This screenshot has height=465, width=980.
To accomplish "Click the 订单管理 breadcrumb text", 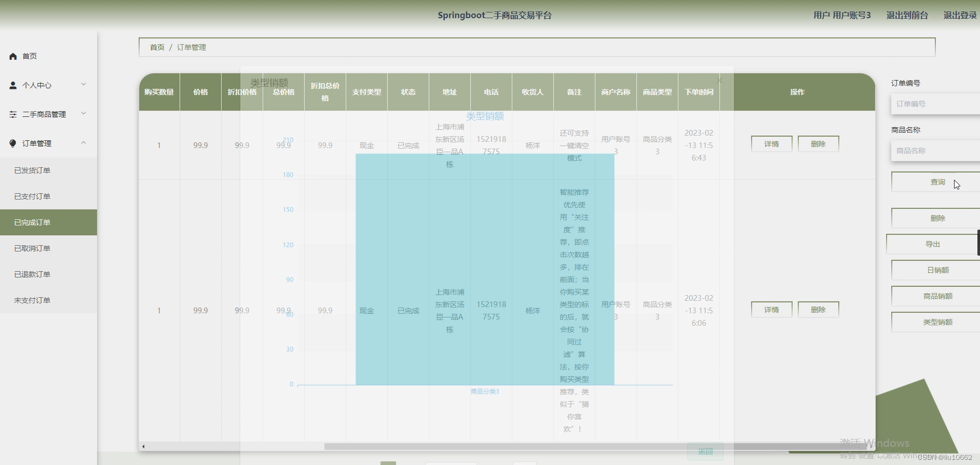I will coord(192,47).
